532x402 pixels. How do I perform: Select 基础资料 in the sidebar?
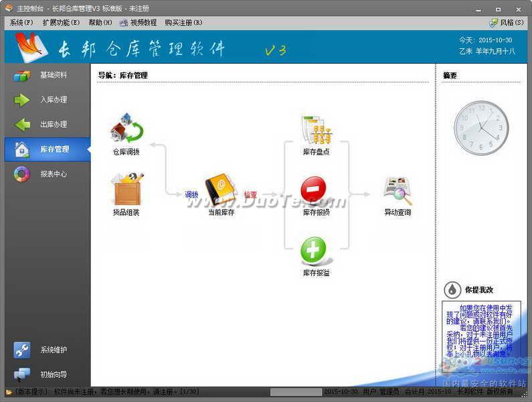54,75
